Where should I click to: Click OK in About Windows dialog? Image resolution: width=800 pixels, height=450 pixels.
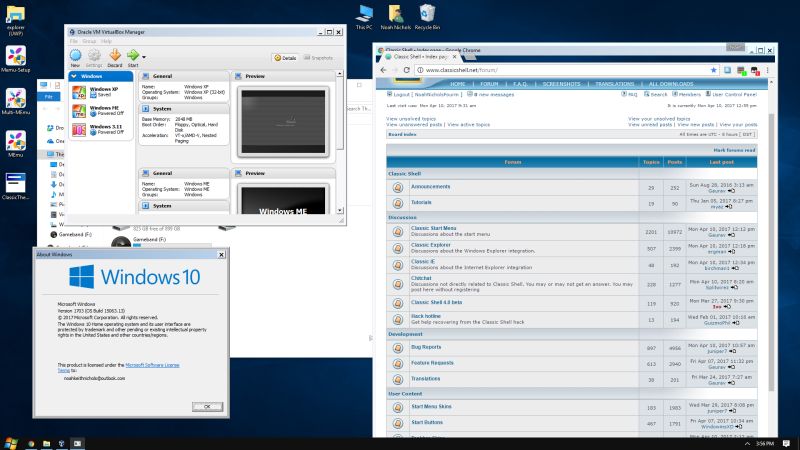207,407
